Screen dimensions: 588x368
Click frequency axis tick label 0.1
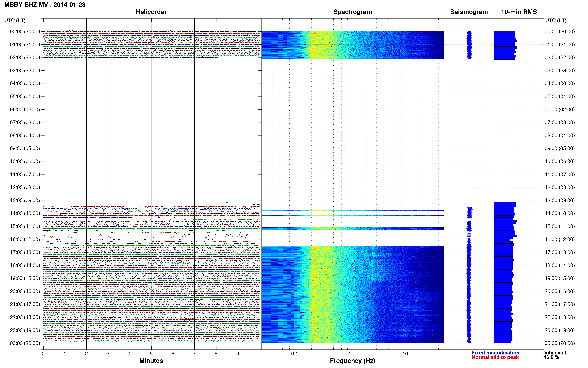[x=295, y=354]
